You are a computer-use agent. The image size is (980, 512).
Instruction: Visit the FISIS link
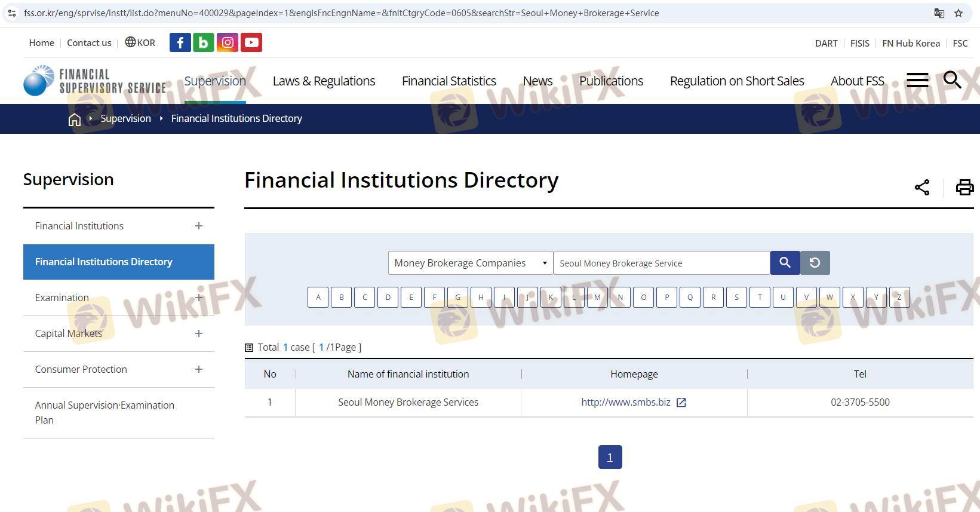click(860, 43)
